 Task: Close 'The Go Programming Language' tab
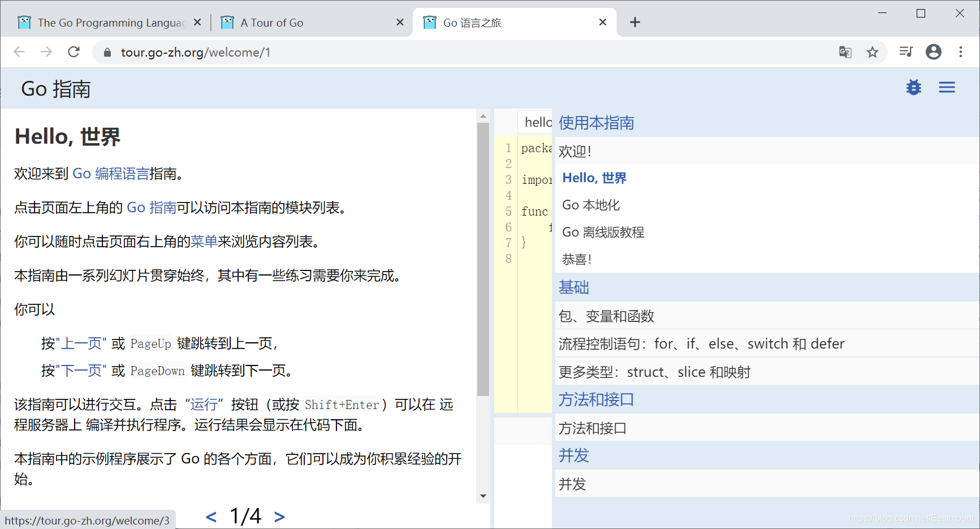[x=197, y=22]
